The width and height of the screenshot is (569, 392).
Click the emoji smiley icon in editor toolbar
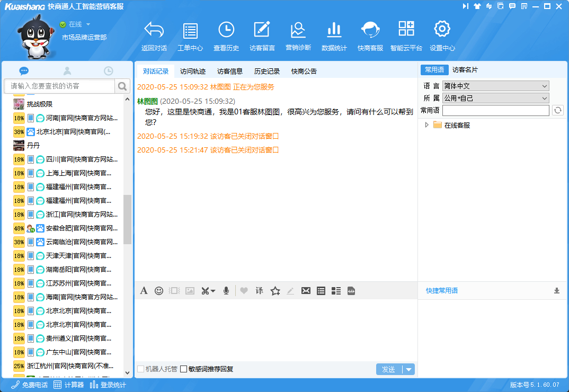(158, 291)
